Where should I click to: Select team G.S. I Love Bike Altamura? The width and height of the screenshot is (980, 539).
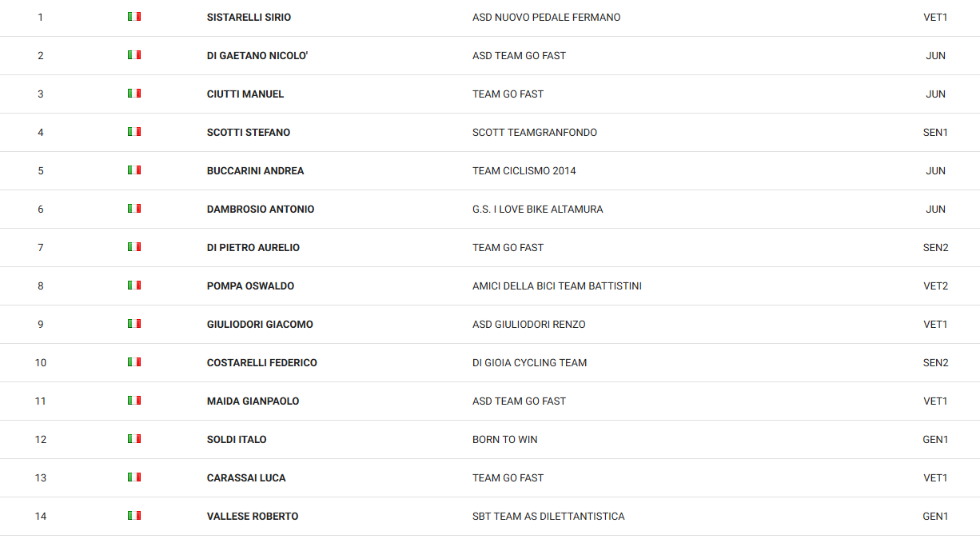pos(538,210)
